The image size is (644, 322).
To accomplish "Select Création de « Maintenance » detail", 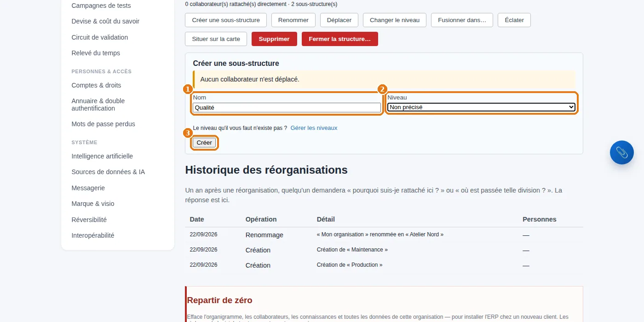I will (x=352, y=250).
